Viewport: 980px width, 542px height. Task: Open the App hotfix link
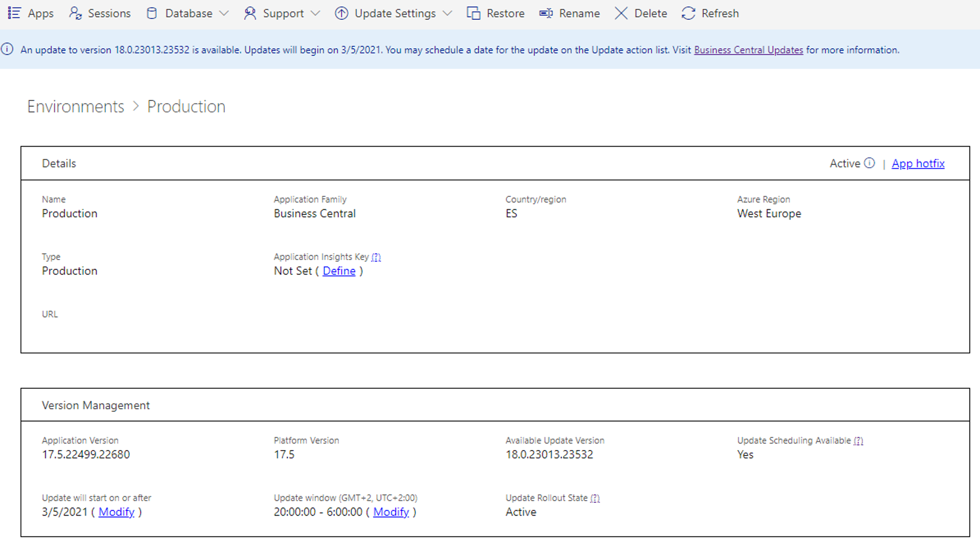click(918, 164)
